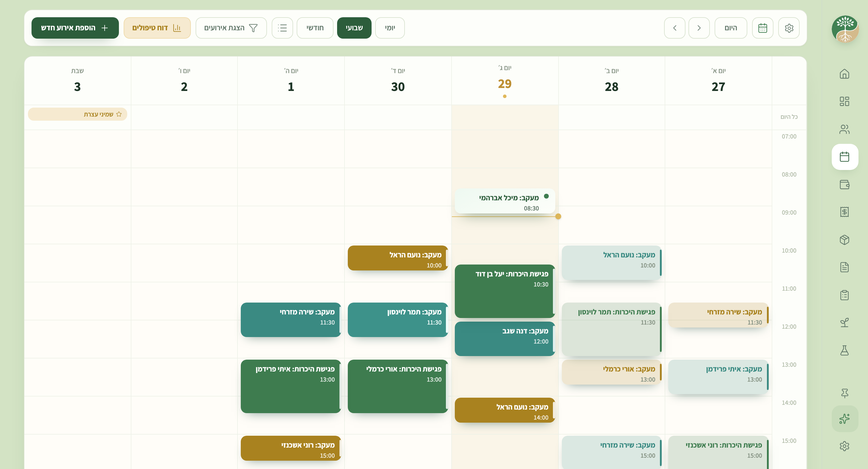Open the package box icon in sidebar
This screenshot has height=469, width=868.
coord(845,240)
